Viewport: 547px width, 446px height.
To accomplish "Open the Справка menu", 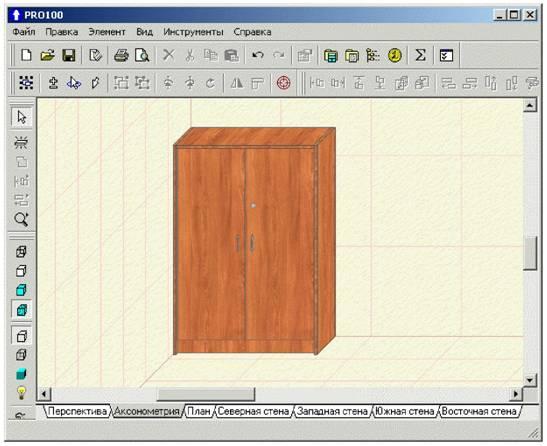I will [252, 32].
